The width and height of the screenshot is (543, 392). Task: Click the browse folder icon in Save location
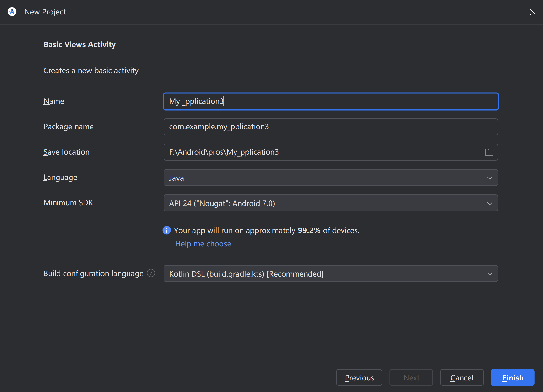click(489, 152)
